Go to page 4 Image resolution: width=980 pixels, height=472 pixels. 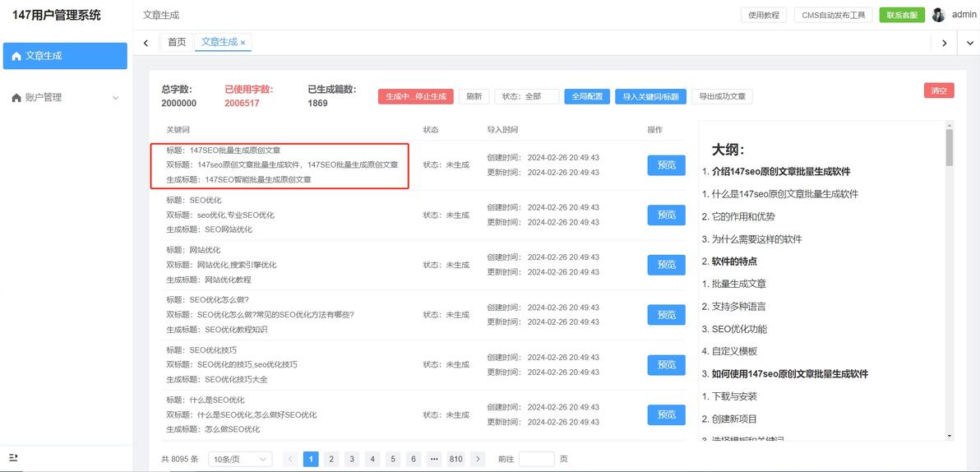pyautogui.click(x=372, y=459)
